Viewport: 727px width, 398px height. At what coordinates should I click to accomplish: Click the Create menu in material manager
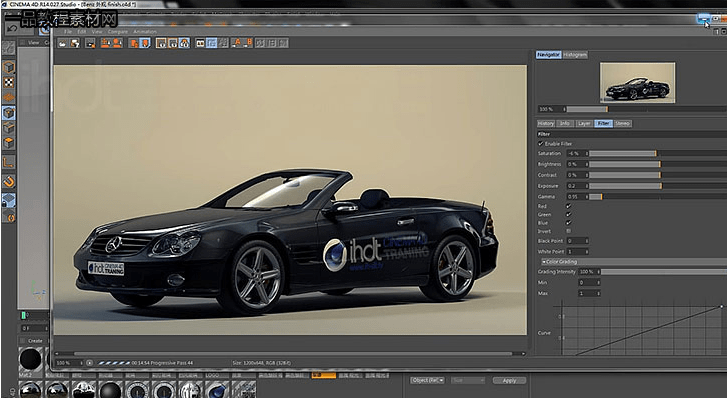tap(35, 340)
